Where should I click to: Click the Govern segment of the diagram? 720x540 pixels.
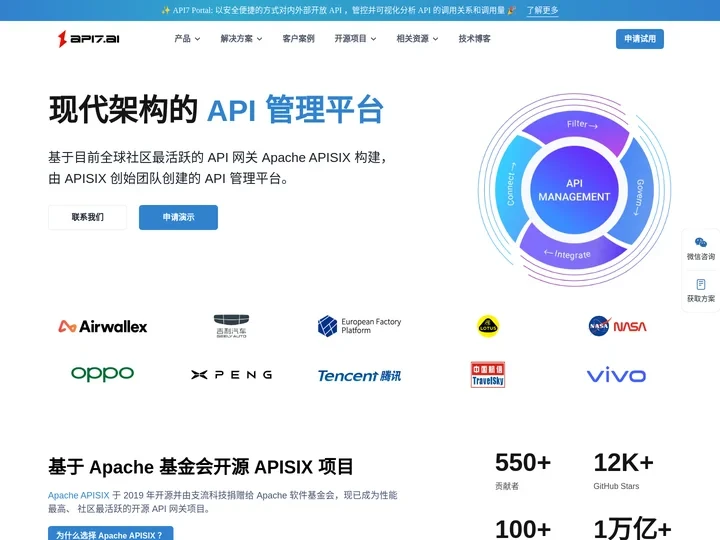click(639, 197)
